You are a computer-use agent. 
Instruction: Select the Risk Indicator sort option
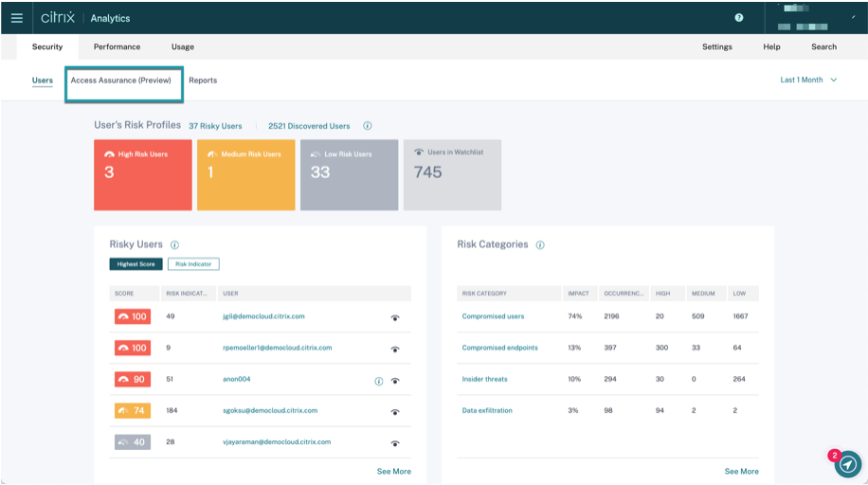point(193,264)
